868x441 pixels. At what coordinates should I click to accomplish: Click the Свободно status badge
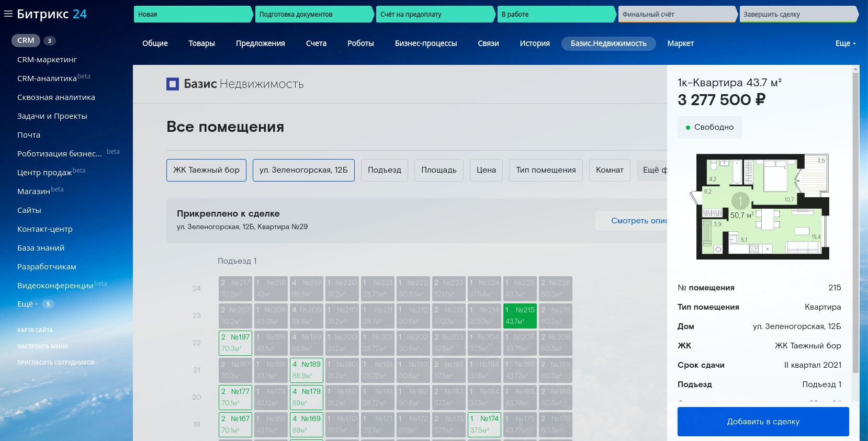pyautogui.click(x=710, y=127)
